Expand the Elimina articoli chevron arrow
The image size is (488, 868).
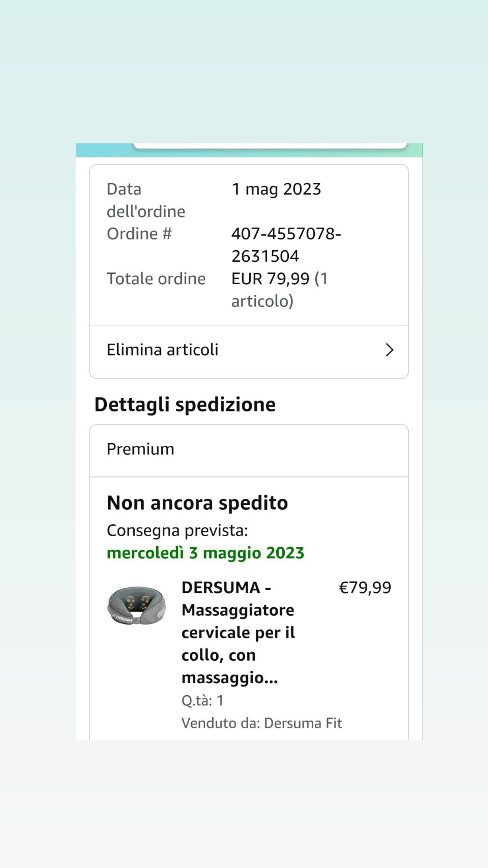(x=389, y=350)
